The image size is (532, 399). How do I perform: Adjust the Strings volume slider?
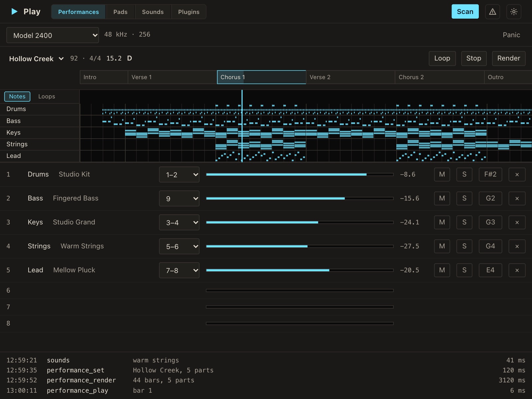[x=300, y=246]
